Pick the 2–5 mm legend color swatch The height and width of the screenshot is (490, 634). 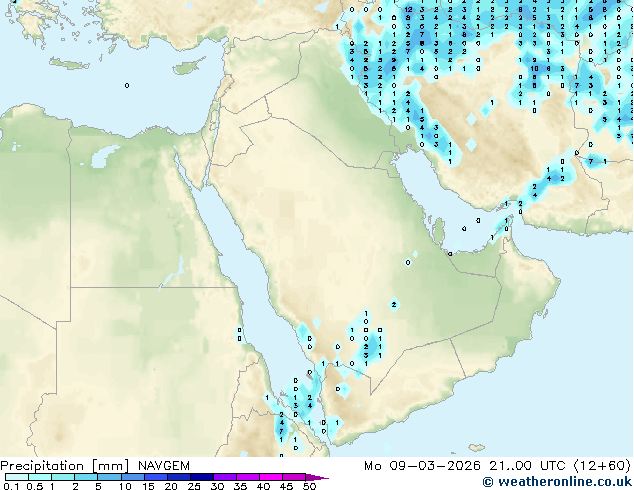[86, 477]
